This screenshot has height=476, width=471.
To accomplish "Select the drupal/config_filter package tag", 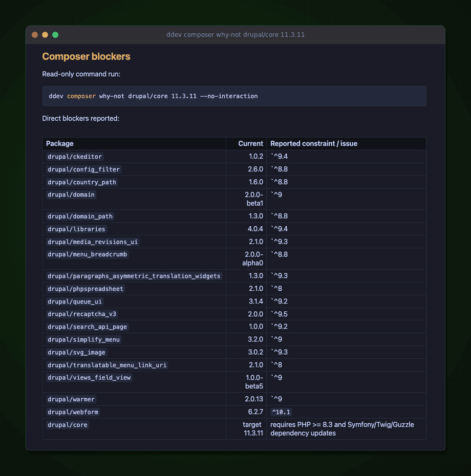I will pos(83,169).
